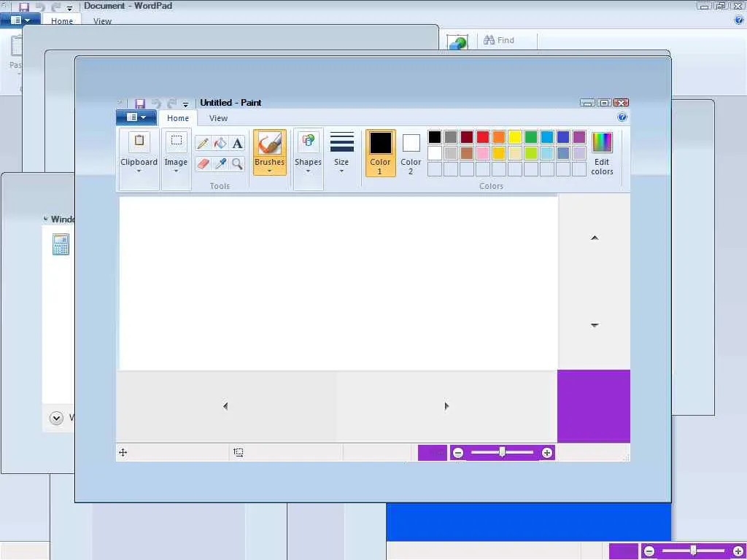This screenshot has width=747, height=560.
Task: Select the Pencil tool in Paint
Action: [x=203, y=143]
